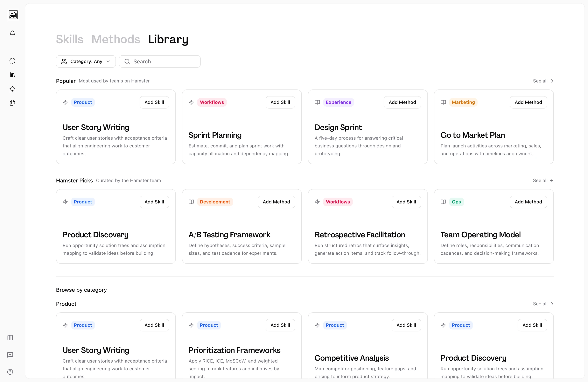Open the library books icon in sidebar
The image size is (588, 382).
tap(12, 75)
